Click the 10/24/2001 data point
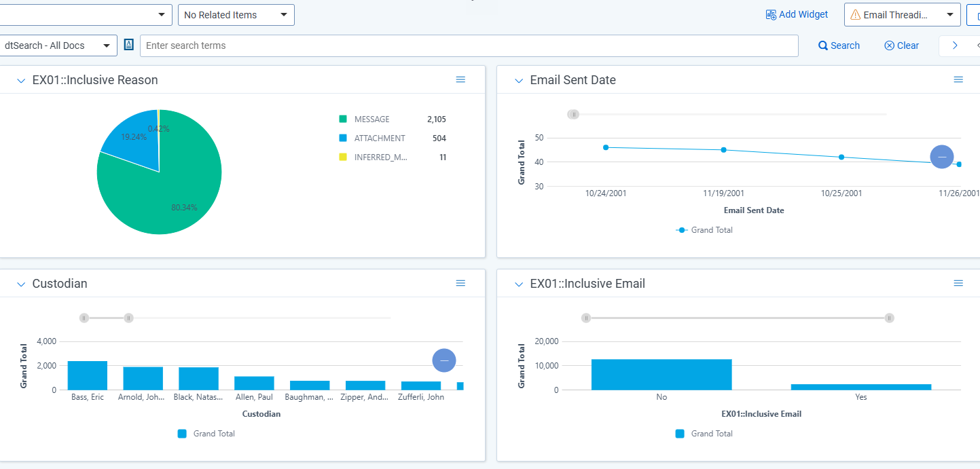Screen dimensions: 980x469 pos(606,147)
